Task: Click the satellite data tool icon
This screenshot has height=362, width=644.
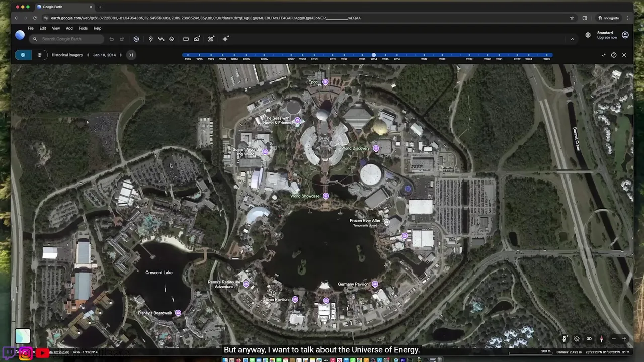Action: click(x=211, y=39)
